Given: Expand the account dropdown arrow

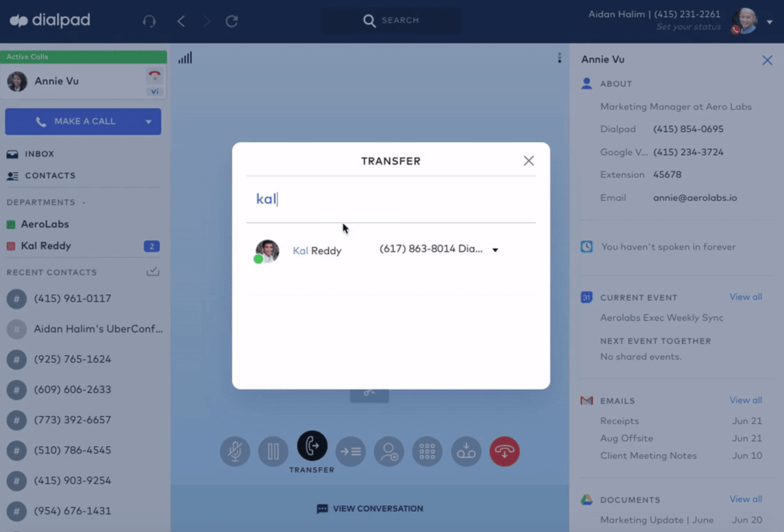Looking at the screenshot, I should (770, 21).
